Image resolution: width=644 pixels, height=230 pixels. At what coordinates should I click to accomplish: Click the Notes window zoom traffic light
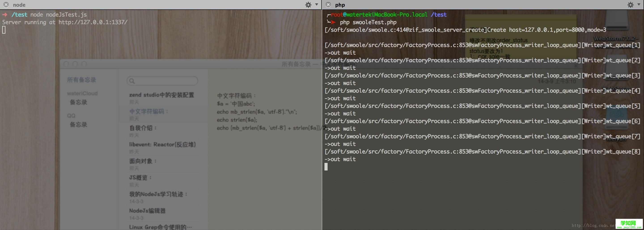pyautogui.click(x=84, y=64)
